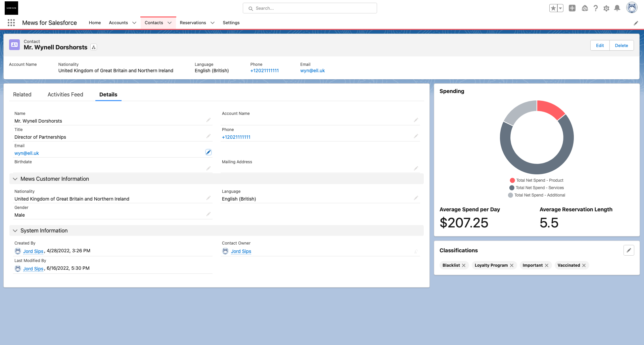Image resolution: width=644 pixels, height=345 pixels.
Task: Open the Accounts tab
Action: [118, 23]
